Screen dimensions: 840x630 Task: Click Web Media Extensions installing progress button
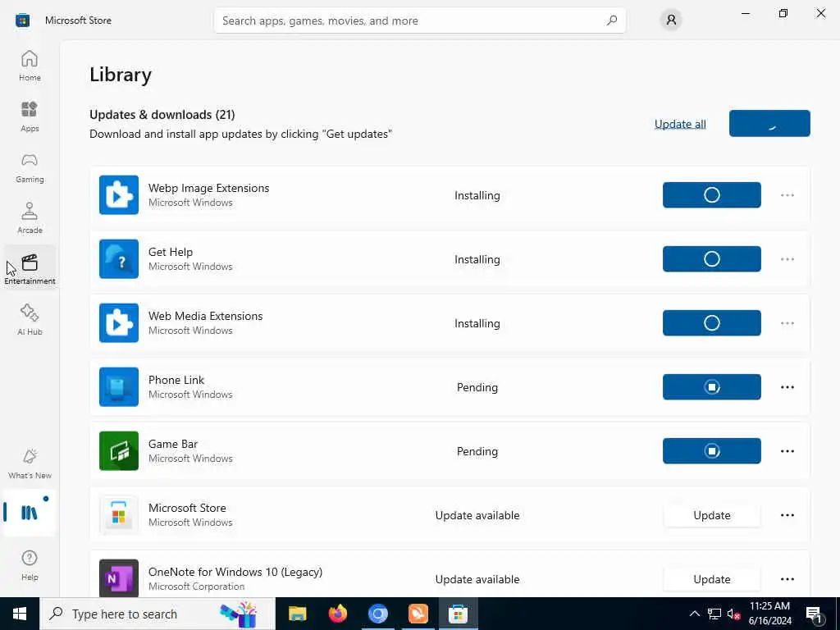point(711,323)
